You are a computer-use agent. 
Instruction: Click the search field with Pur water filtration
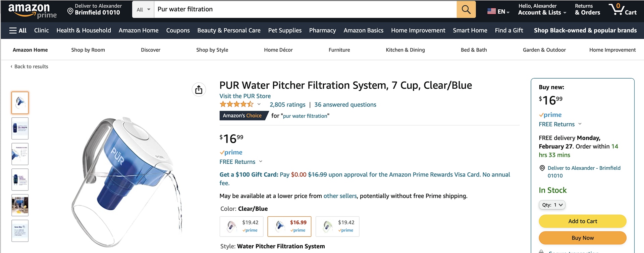(x=305, y=9)
